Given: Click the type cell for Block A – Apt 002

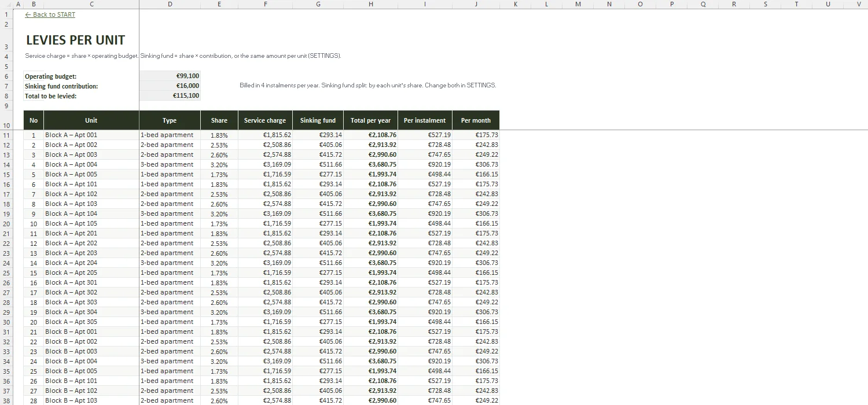Looking at the screenshot, I should pyautogui.click(x=170, y=145).
